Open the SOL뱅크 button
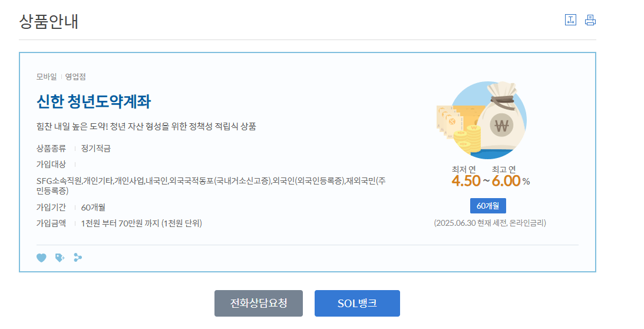 tap(357, 304)
